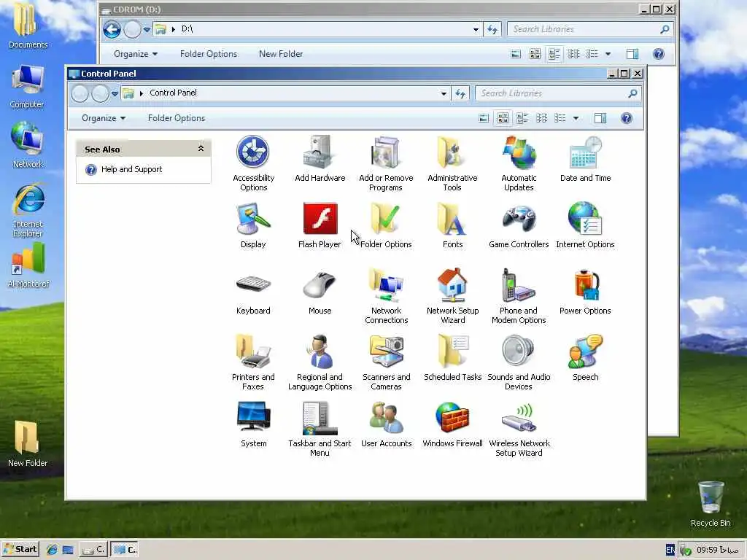This screenshot has height=560, width=747.
Task: Open Game Controllers applet
Action: coord(519,225)
